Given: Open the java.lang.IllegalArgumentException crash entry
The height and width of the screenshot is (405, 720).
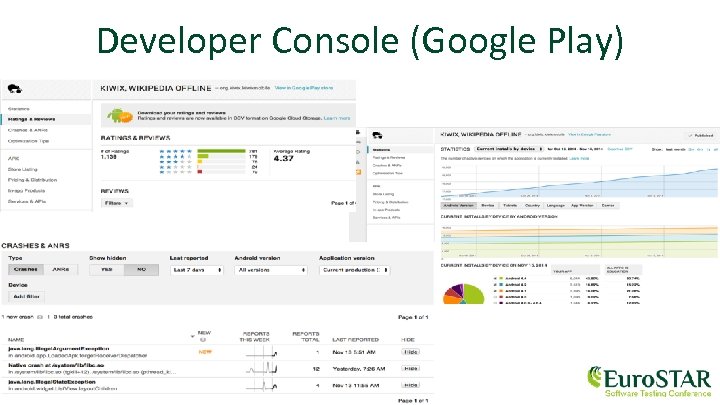Looking at the screenshot, I should pyautogui.click(x=59, y=349).
